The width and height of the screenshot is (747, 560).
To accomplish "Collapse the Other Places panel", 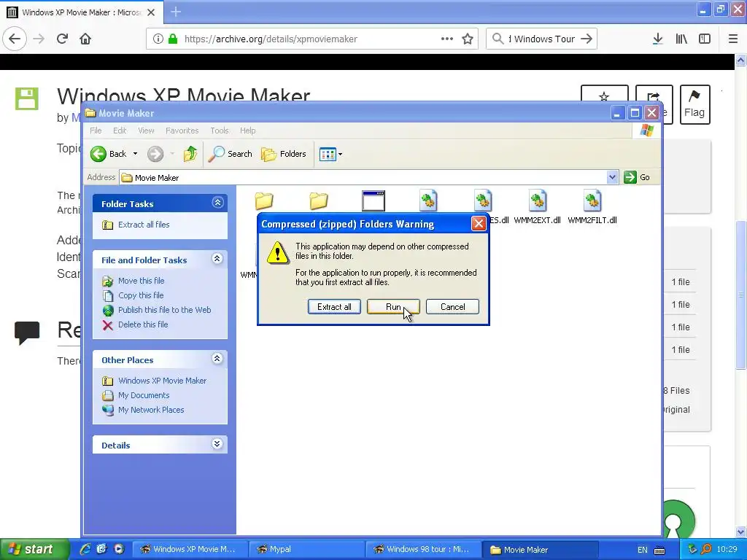I will [x=217, y=359].
